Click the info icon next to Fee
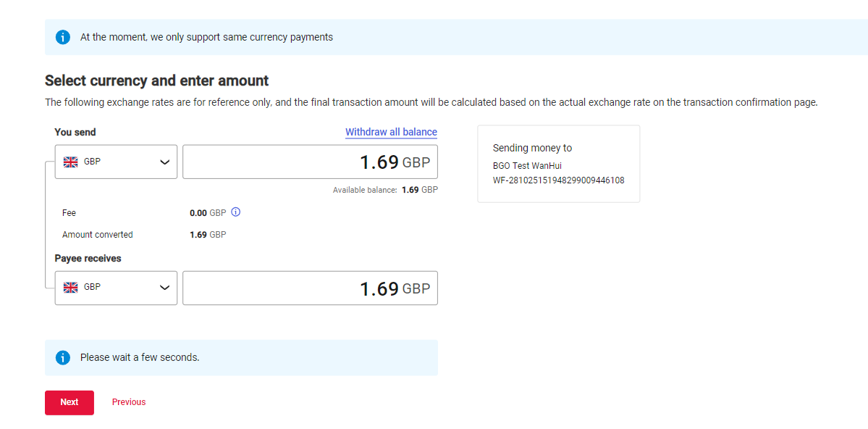The height and width of the screenshot is (429, 868). (235, 212)
